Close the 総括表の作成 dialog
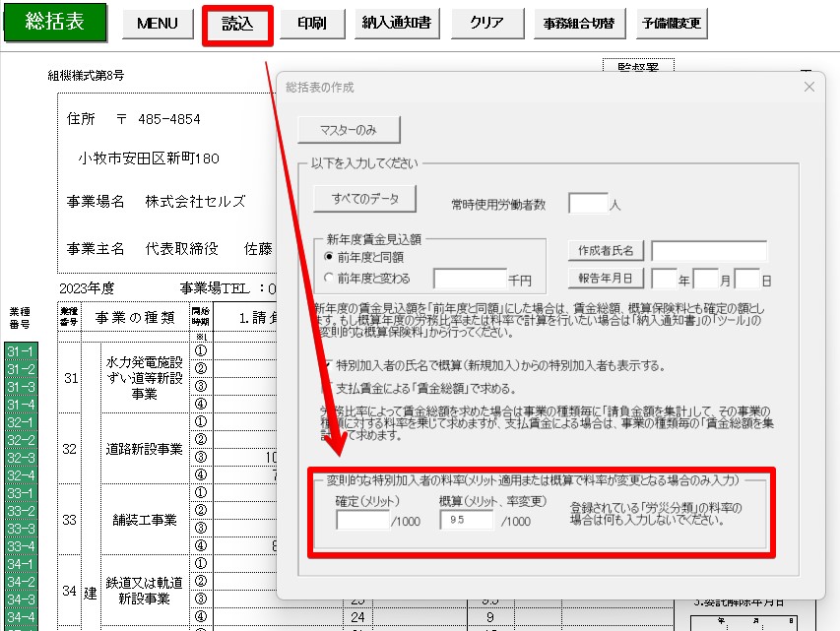 pos(808,87)
